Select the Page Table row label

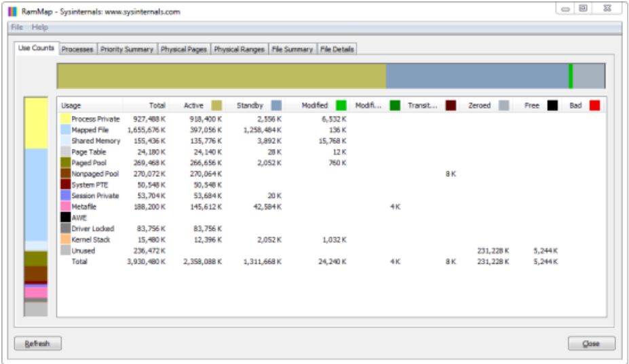click(x=89, y=152)
